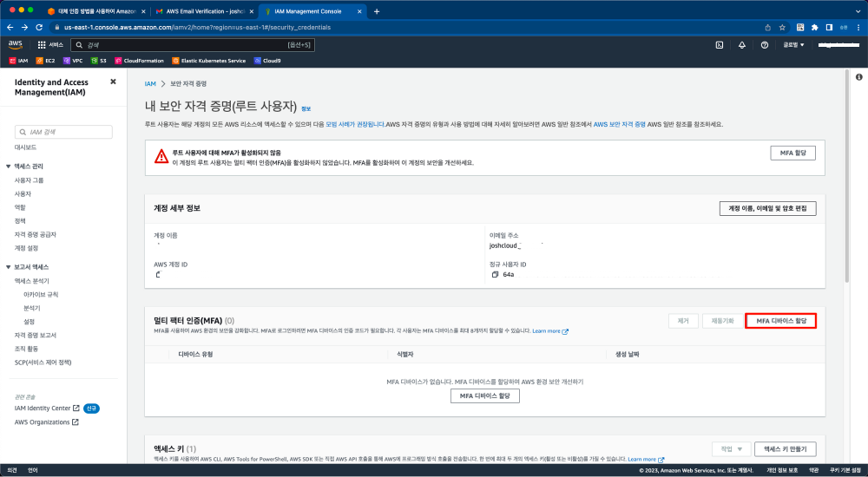Click the 정보 link beside title

pyautogui.click(x=306, y=109)
